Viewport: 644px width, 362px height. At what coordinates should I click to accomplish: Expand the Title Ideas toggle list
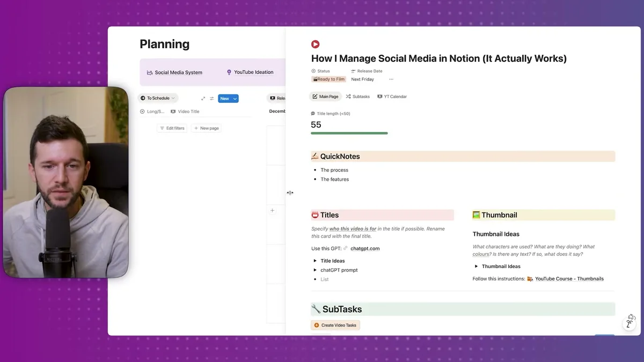(x=314, y=261)
